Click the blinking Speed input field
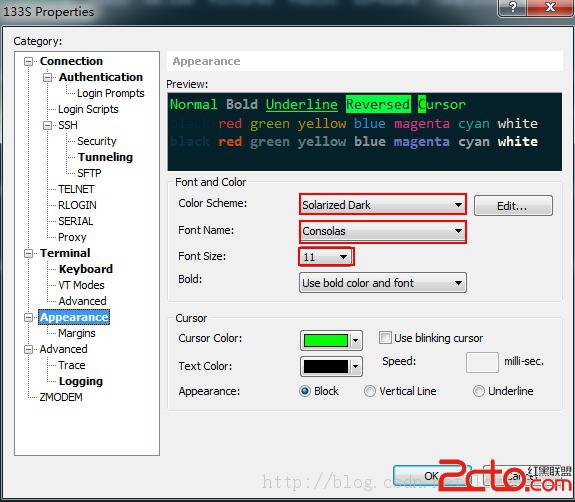 [x=482, y=362]
